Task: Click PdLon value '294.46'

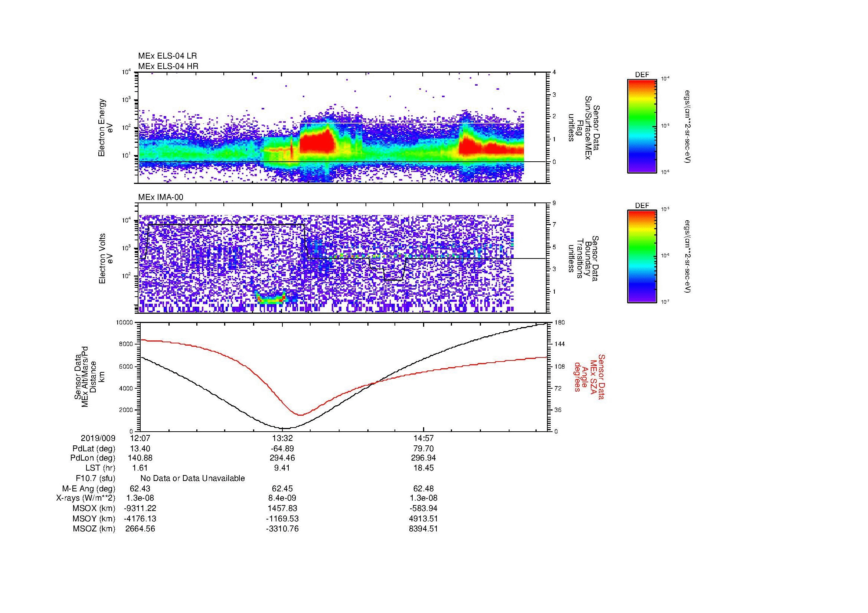Action: click(282, 458)
